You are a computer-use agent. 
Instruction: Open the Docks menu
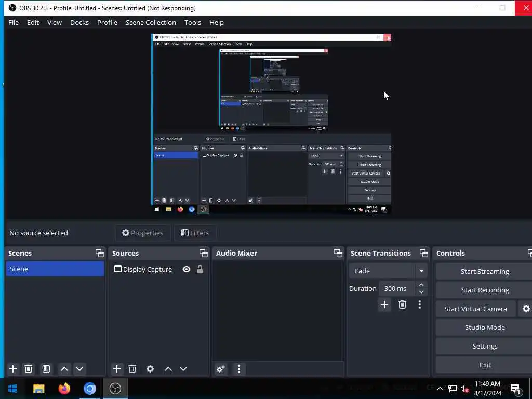[79, 22]
